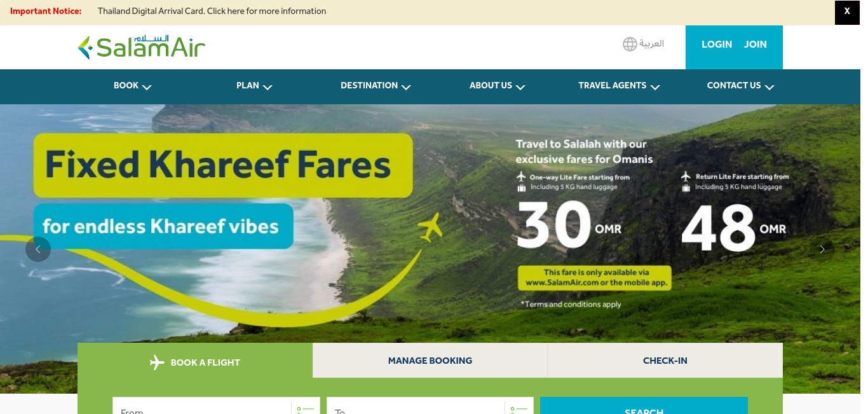
Task: Click the SalamAir logo
Action: pos(141,47)
